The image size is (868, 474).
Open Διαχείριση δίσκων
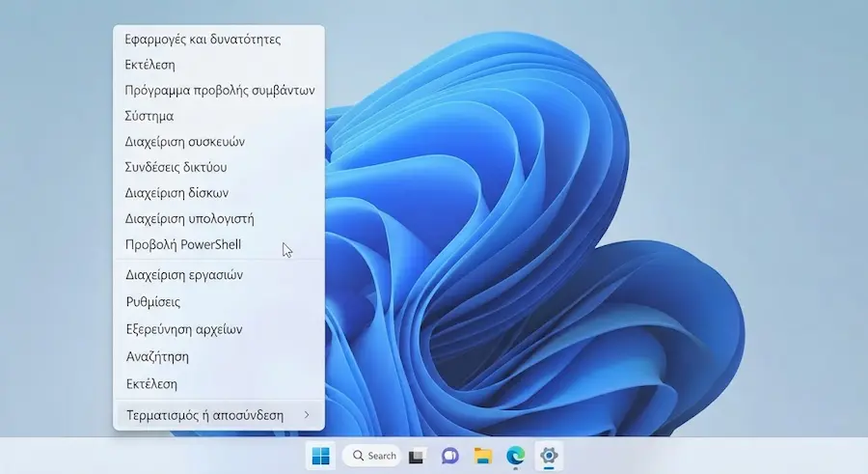point(219,193)
